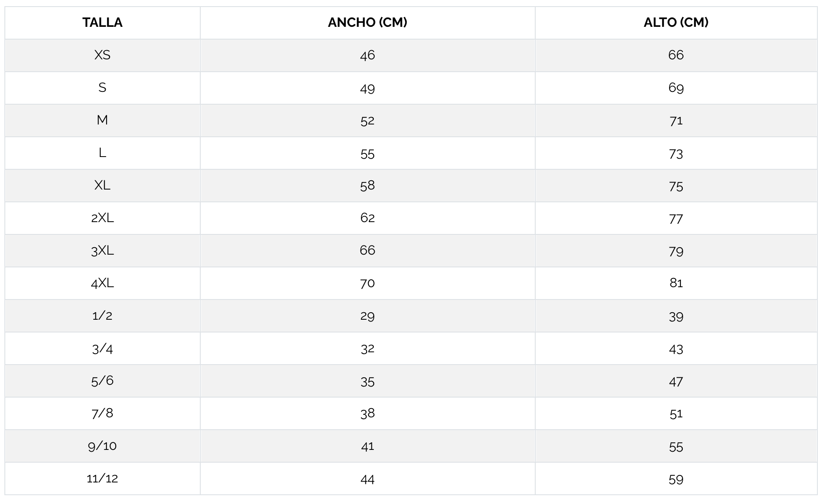Click height value 69 for size S
The height and width of the screenshot is (504, 824).
point(676,88)
